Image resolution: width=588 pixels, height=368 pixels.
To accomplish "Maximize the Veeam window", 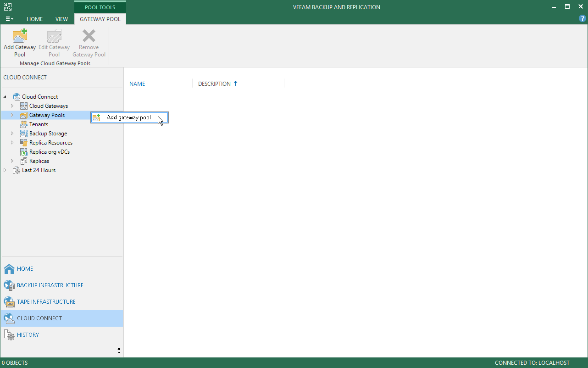I will point(567,7).
